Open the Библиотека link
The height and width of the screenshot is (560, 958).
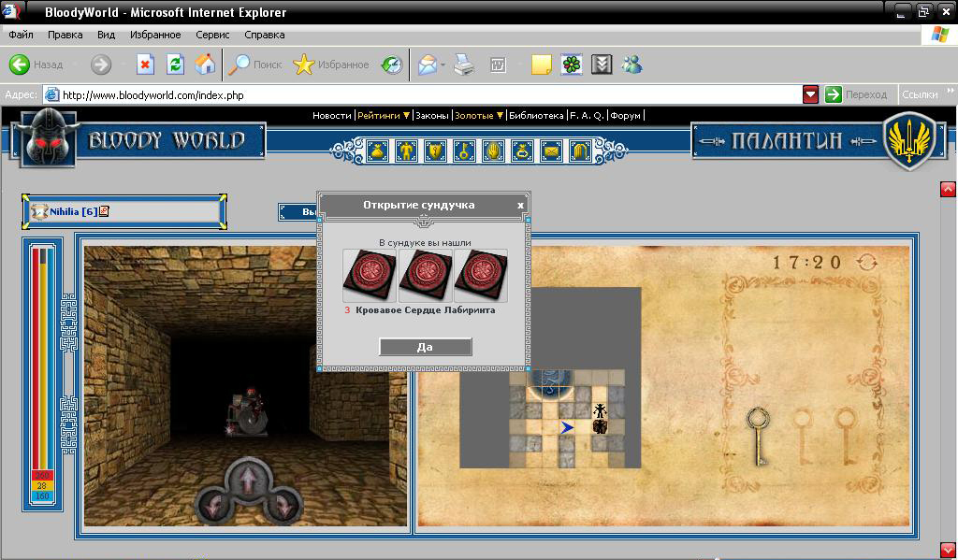point(536,115)
